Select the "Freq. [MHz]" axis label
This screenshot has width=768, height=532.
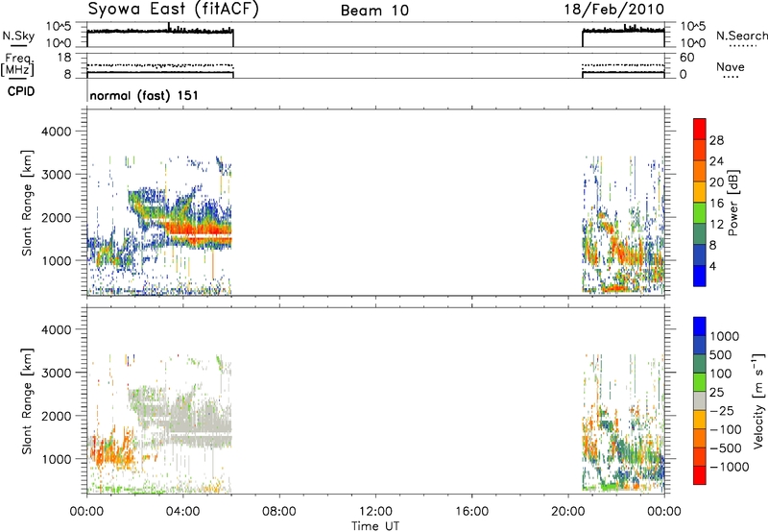18,65
